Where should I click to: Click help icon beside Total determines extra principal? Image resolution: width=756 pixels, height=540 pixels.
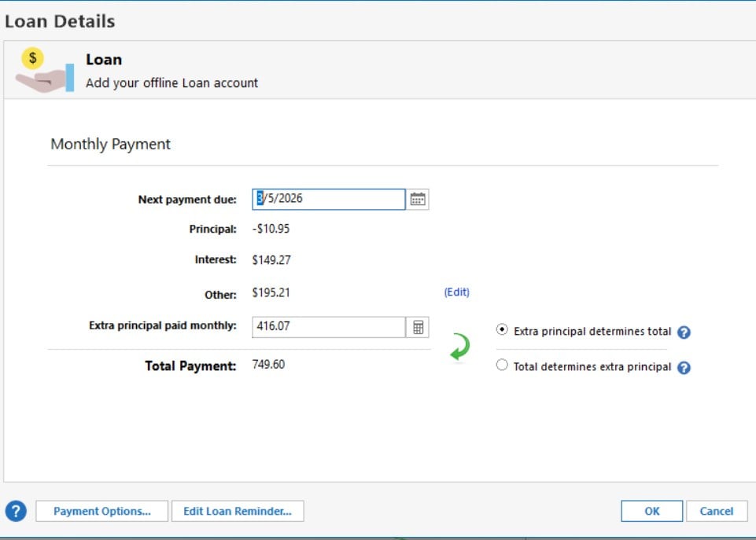[x=684, y=368]
